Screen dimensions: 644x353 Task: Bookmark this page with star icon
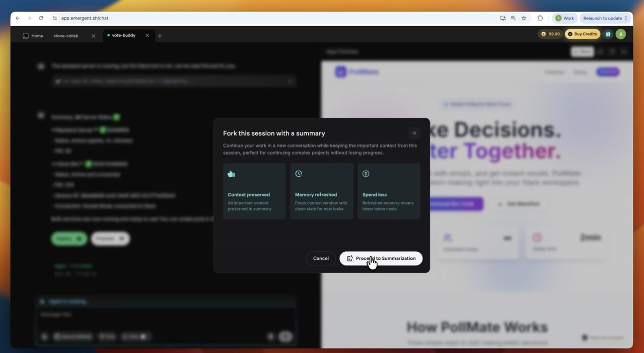[524, 18]
